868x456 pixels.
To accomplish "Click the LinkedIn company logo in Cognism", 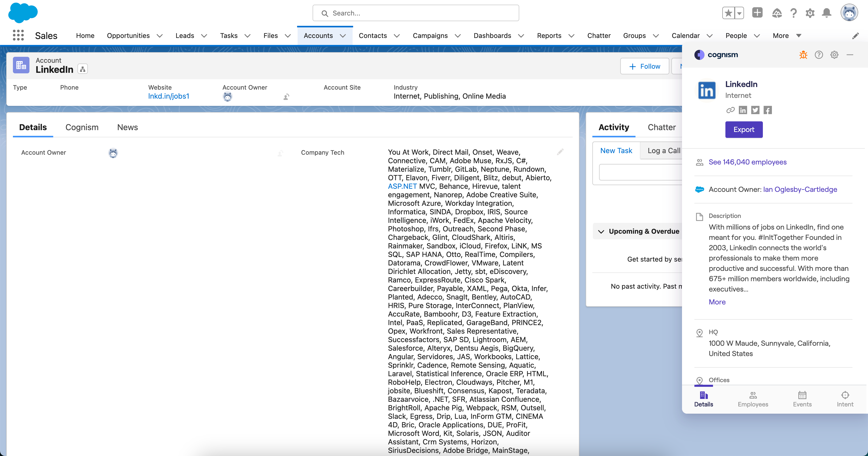I will click(x=707, y=90).
